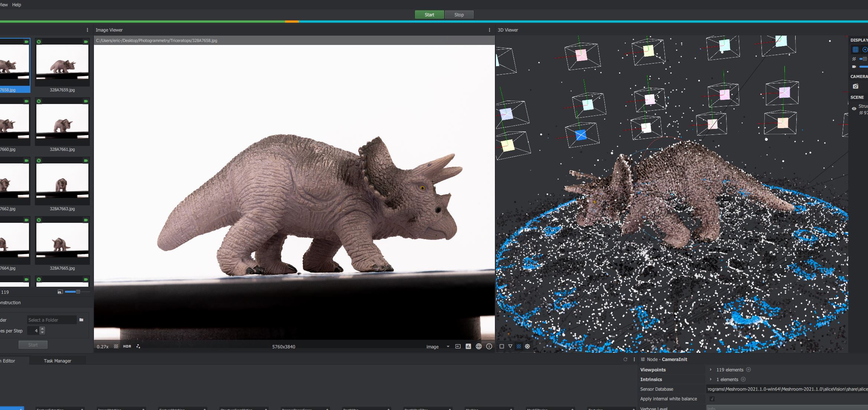Show image metadata info icon
The height and width of the screenshot is (410, 868).
[x=489, y=346]
